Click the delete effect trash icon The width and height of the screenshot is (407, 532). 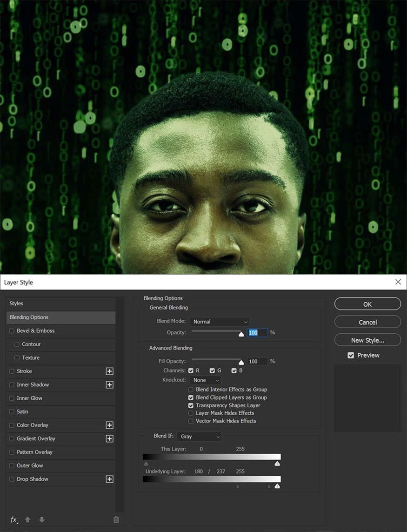click(x=116, y=519)
